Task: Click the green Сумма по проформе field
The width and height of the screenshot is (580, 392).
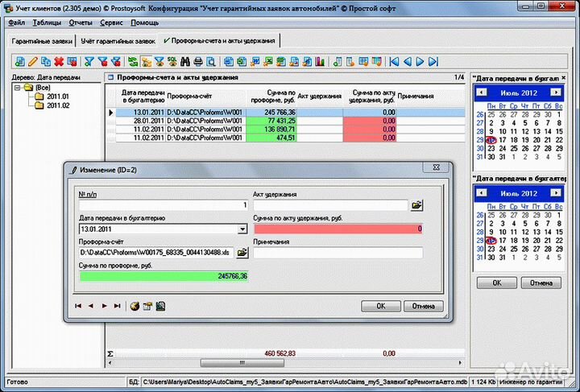Action: pyautogui.click(x=164, y=276)
